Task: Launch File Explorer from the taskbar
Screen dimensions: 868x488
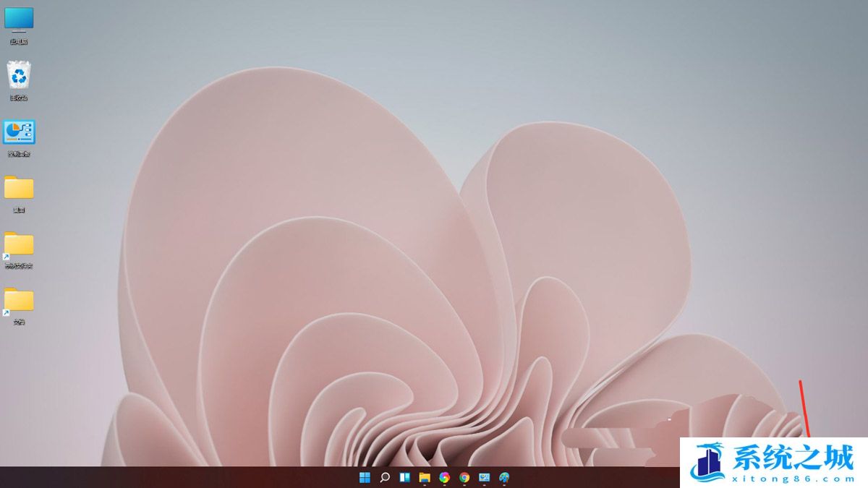Action: tap(425, 477)
